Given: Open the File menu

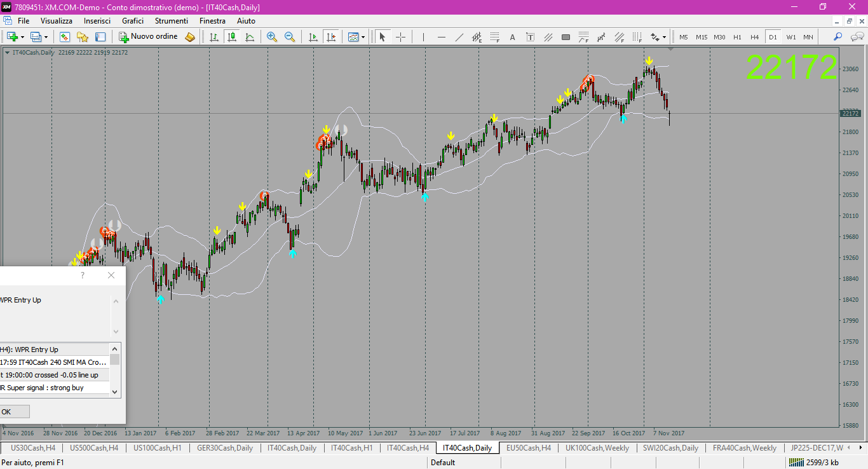Looking at the screenshot, I should click(x=24, y=21).
